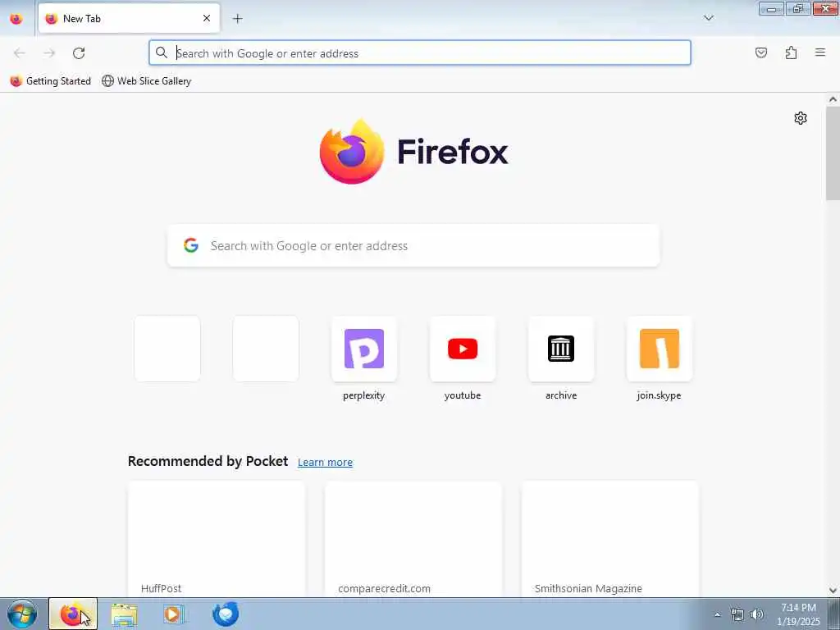
Task: Open the new tab personalize gear
Action: (x=801, y=118)
